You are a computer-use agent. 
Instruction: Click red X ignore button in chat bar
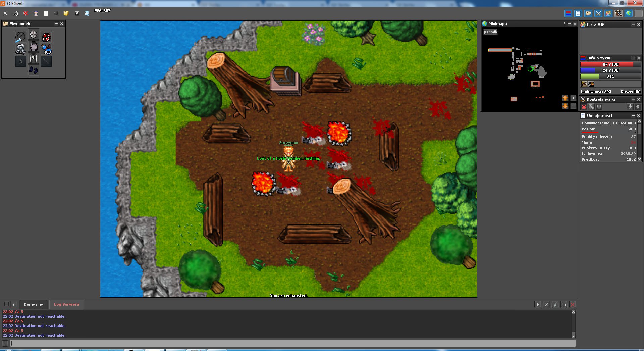573,305
